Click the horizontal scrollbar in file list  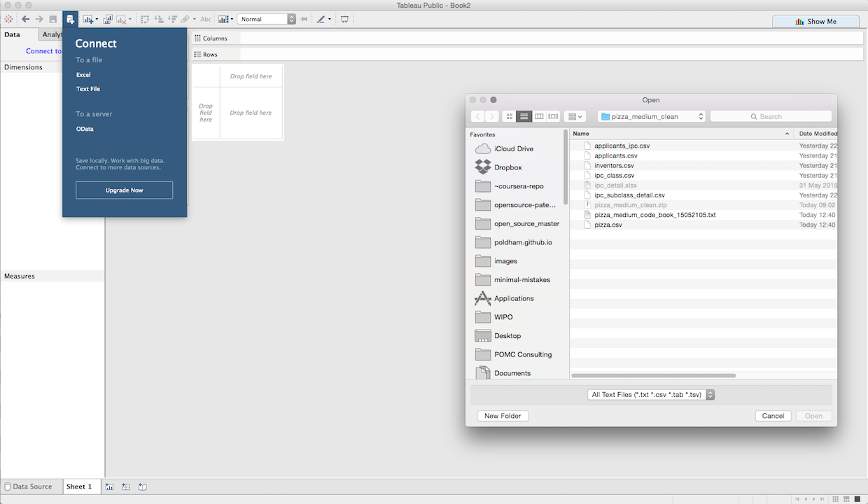coord(654,376)
